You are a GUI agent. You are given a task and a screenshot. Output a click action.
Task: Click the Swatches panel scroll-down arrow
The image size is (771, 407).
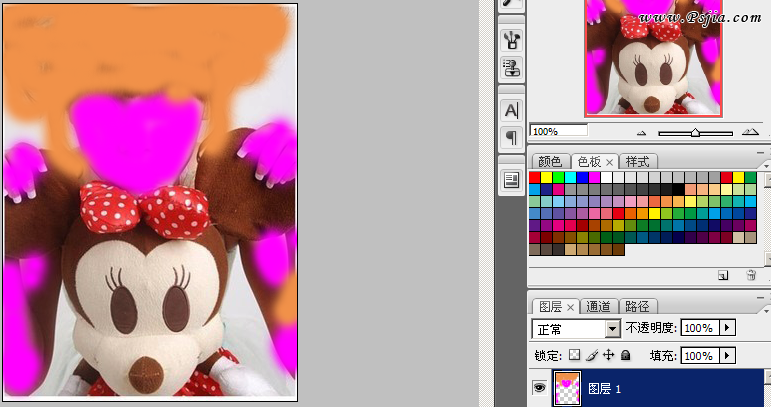pyautogui.click(x=768, y=258)
